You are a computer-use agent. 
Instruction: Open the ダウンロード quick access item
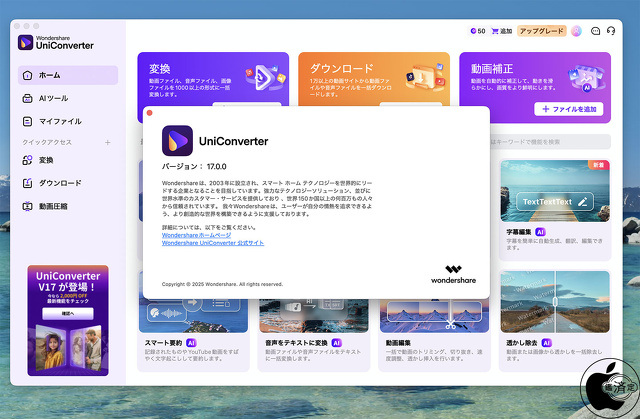click(59, 183)
